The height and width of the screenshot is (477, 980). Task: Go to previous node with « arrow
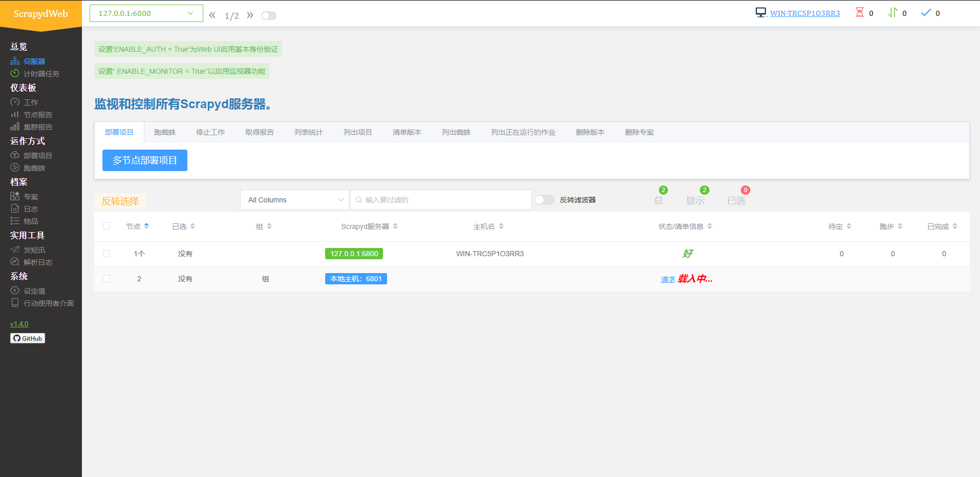212,15
